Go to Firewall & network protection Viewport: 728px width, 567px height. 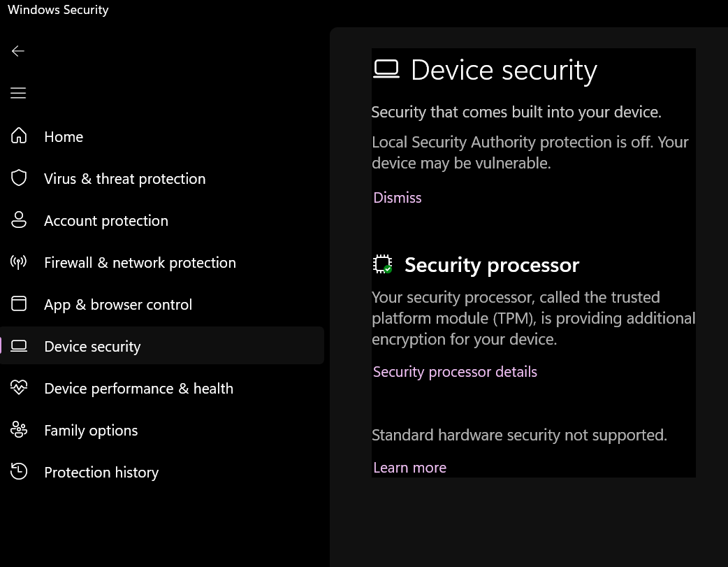pyautogui.click(x=140, y=263)
